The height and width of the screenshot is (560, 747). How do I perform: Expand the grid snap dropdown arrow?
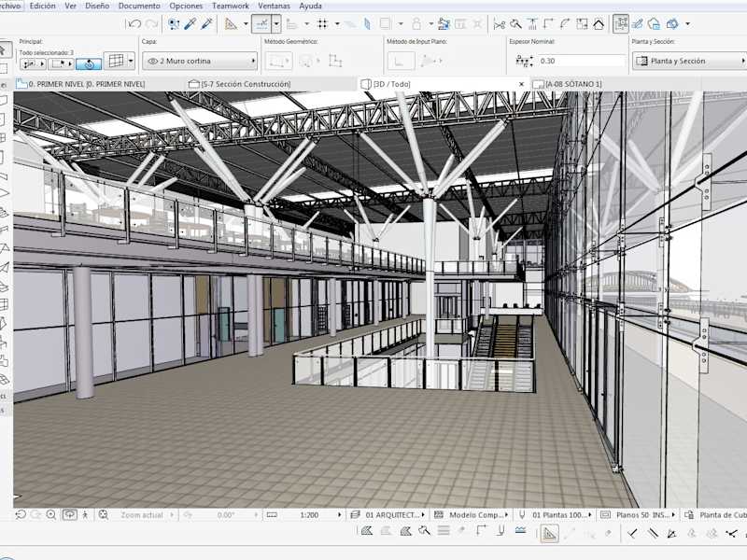point(337,24)
